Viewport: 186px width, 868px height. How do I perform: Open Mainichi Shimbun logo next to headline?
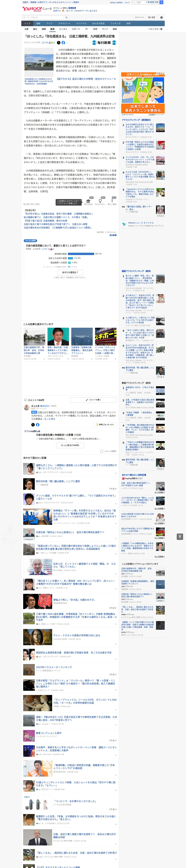coord(104,43)
